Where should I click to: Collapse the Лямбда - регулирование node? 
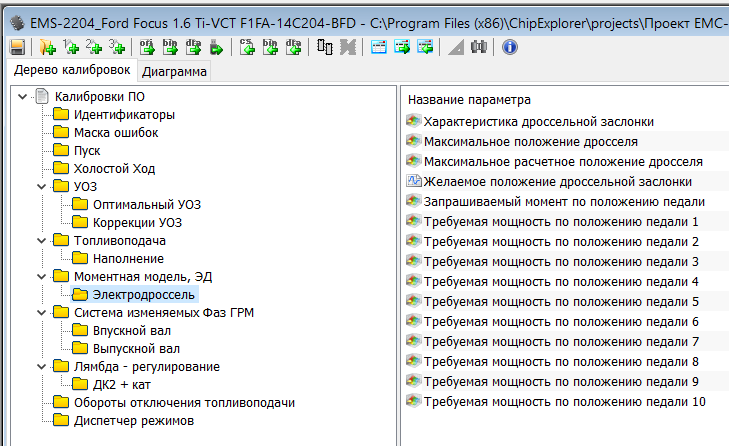(x=39, y=367)
